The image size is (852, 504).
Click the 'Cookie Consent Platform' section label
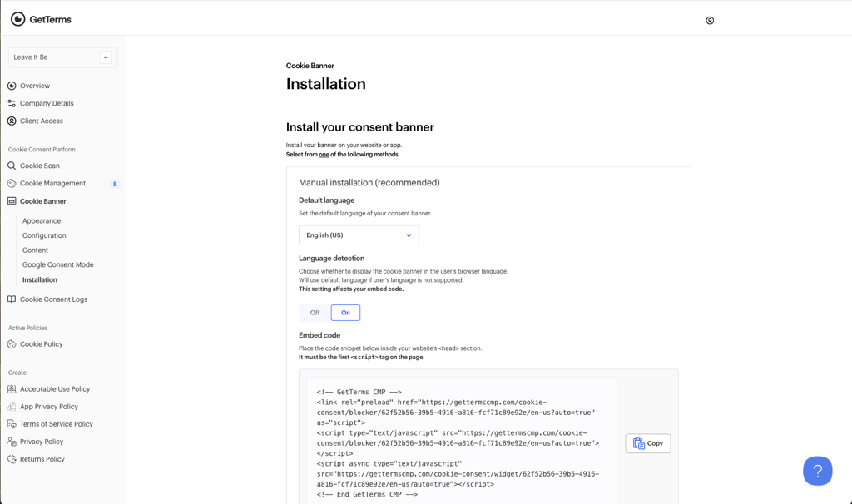click(42, 150)
